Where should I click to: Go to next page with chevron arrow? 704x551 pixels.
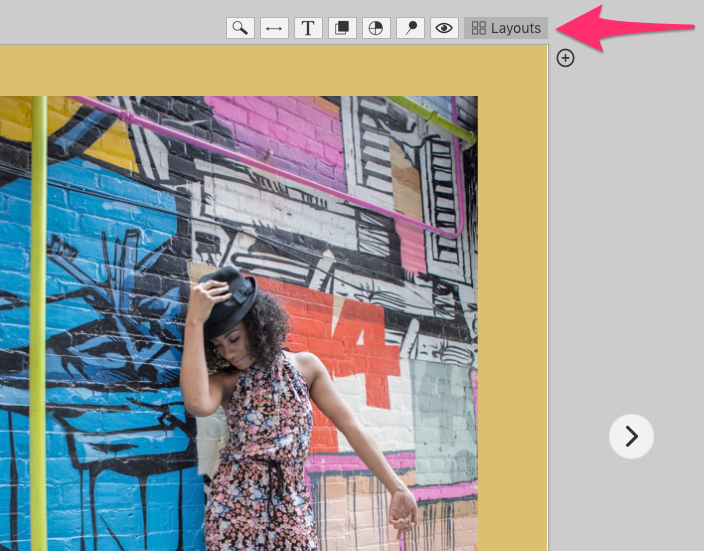[631, 436]
